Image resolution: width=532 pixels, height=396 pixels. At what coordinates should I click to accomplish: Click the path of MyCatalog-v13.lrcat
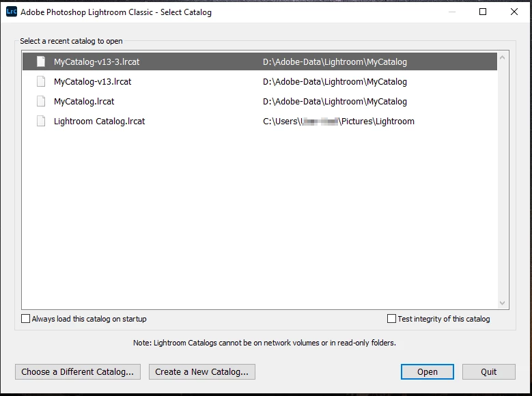tap(335, 82)
